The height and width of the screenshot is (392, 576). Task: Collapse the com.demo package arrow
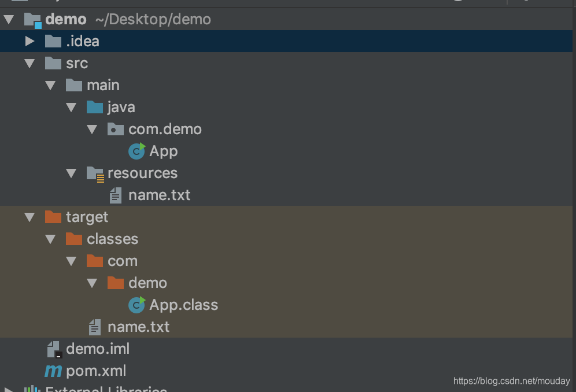coord(92,130)
